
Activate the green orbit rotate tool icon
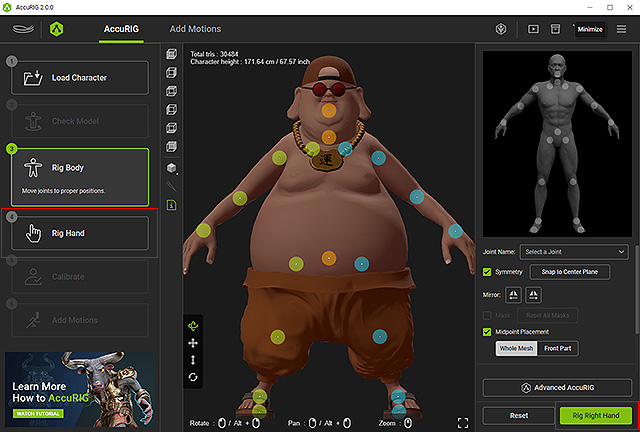[193, 325]
